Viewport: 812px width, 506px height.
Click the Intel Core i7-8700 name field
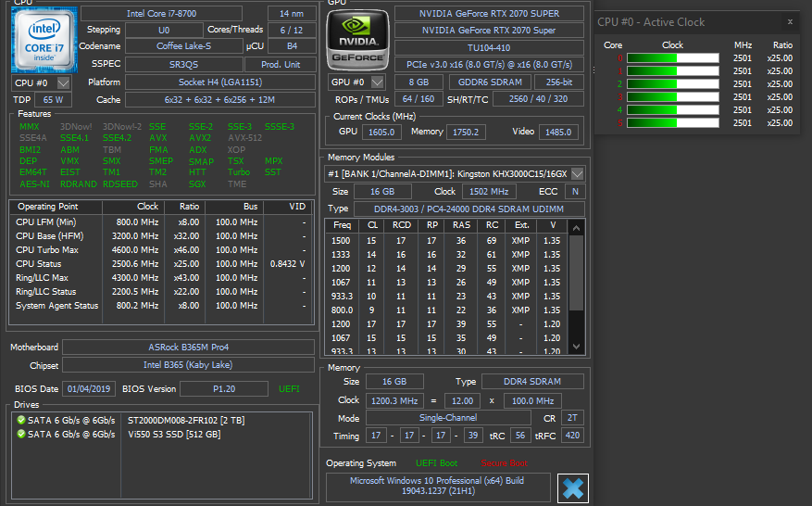point(162,14)
